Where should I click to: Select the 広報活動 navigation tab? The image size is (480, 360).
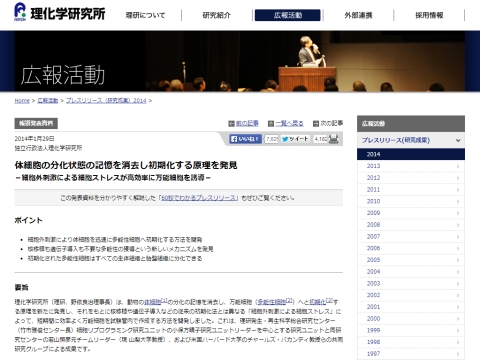pyautogui.click(x=288, y=15)
